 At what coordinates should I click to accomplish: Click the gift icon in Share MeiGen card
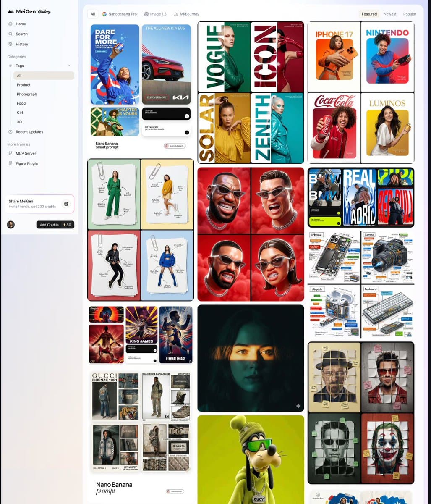66,204
